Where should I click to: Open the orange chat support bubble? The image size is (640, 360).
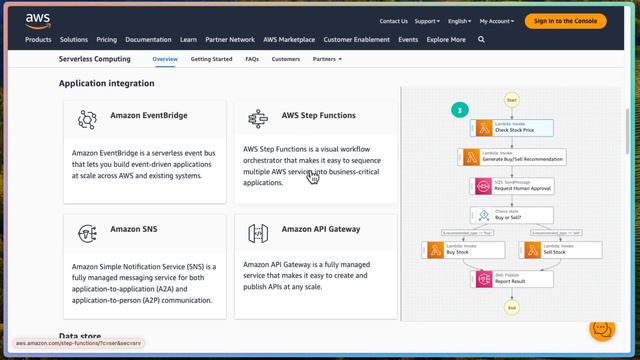(x=602, y=329)
